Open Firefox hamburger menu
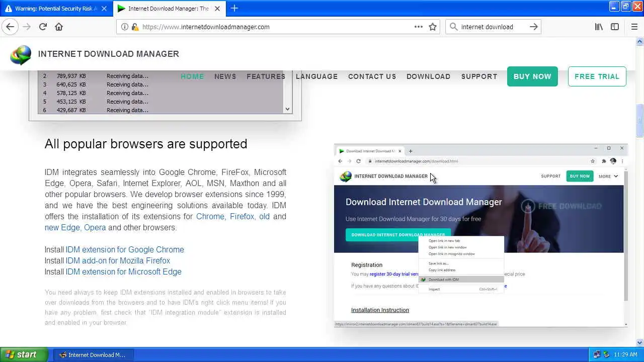The width and height of the screenshot is (644, 362). [634, 27]
